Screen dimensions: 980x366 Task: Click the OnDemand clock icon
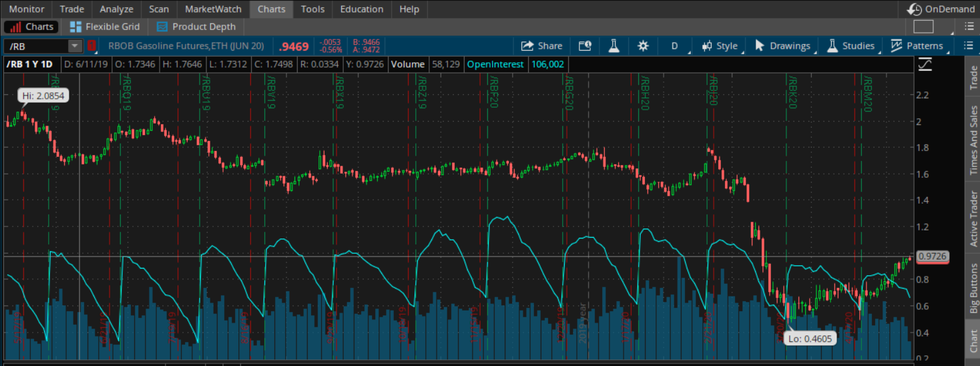point(915,9)
